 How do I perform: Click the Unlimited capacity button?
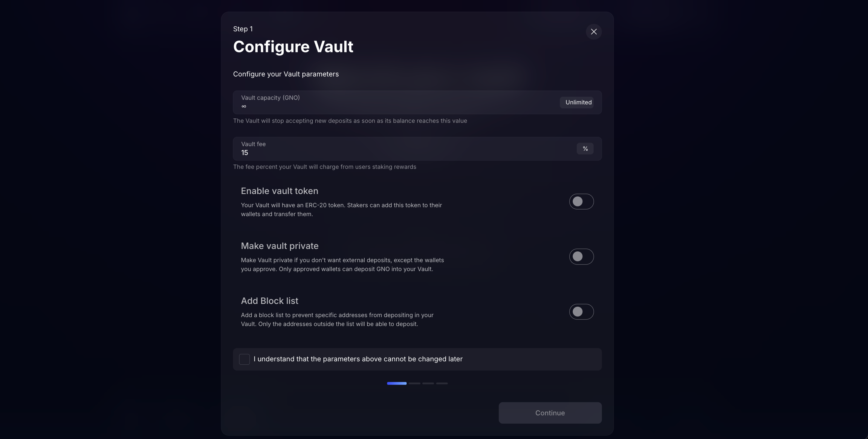(x=578, y=102)
